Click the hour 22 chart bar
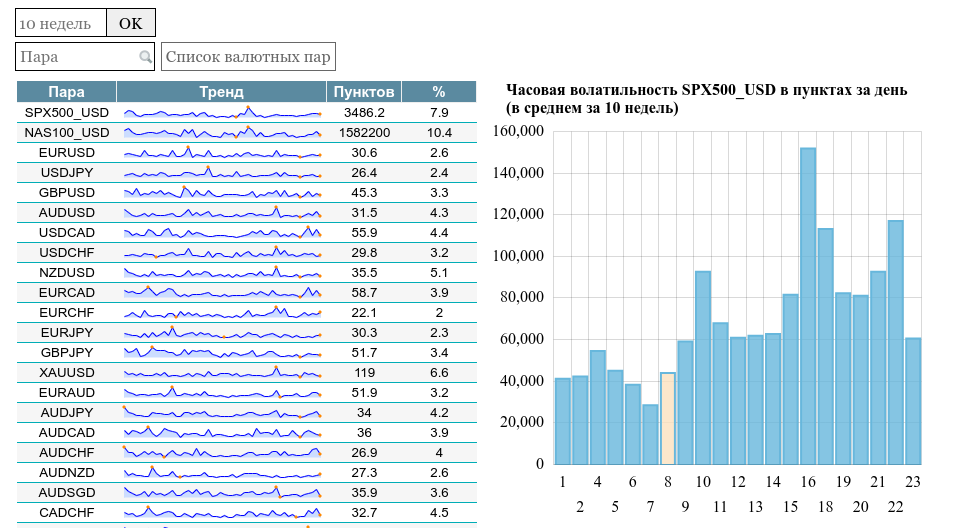The width and height of the screenshot is (953, 528). pos(895,343)
